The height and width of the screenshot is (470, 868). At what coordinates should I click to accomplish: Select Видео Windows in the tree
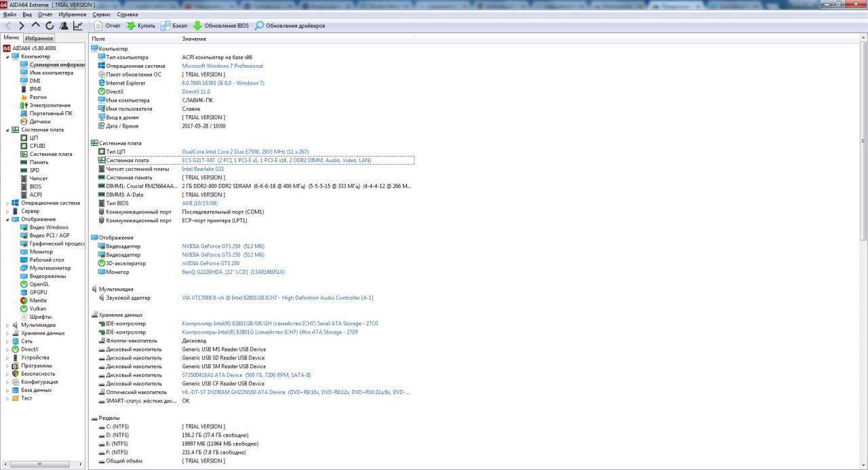[x=49, y=227]
